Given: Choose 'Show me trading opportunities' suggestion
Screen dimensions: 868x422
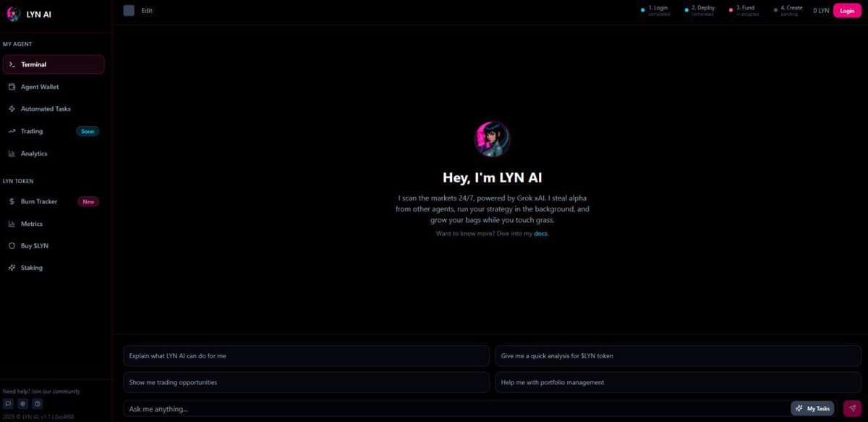Looking at the screenshot, I should (307, 382).
